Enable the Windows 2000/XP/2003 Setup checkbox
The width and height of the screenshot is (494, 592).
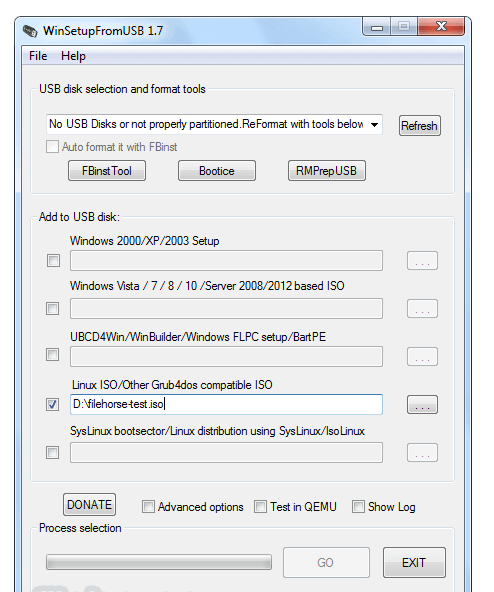coord(53,260)
